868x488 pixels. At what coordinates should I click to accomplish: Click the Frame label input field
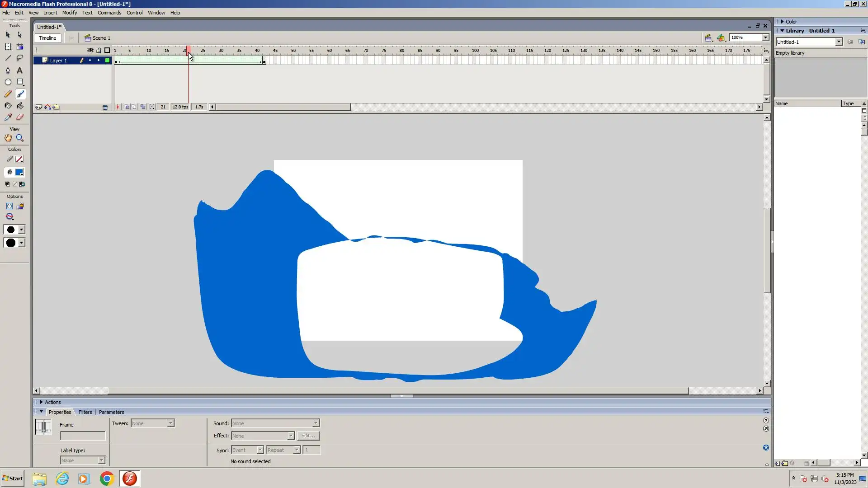click(x=83, y=436)
